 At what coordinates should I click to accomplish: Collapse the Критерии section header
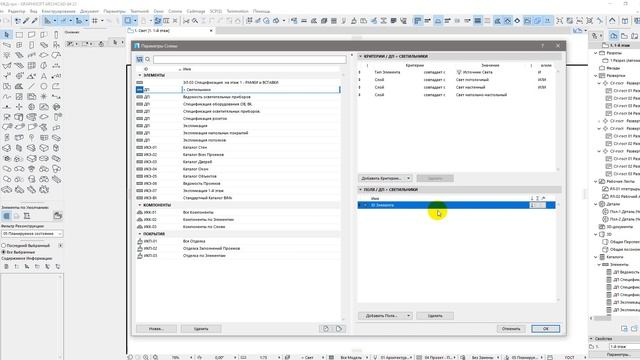point(360,56)
